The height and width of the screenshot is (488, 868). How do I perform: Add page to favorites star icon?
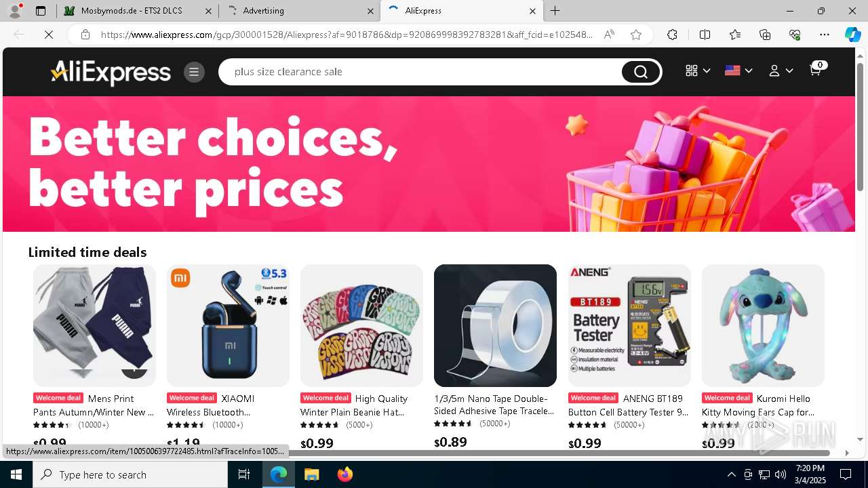click(636, 35)
